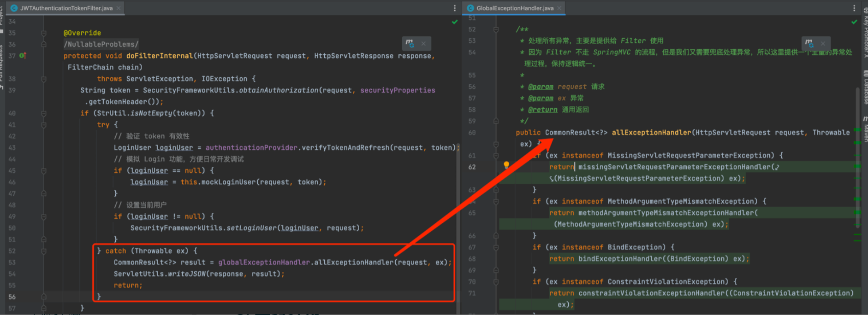Click the yellow intention bulb on line 62

[506, 165]
